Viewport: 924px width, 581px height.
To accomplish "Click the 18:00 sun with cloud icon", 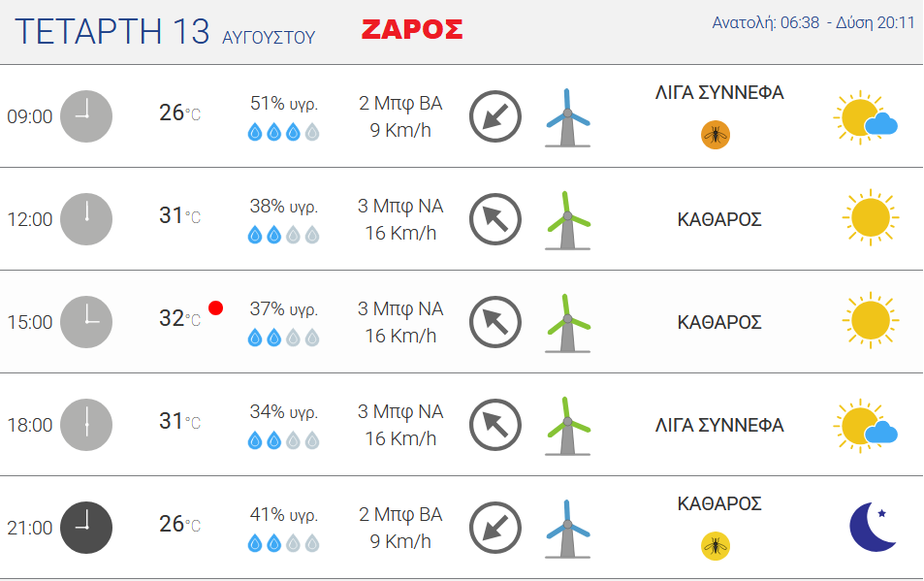I will tap(865, 426).
